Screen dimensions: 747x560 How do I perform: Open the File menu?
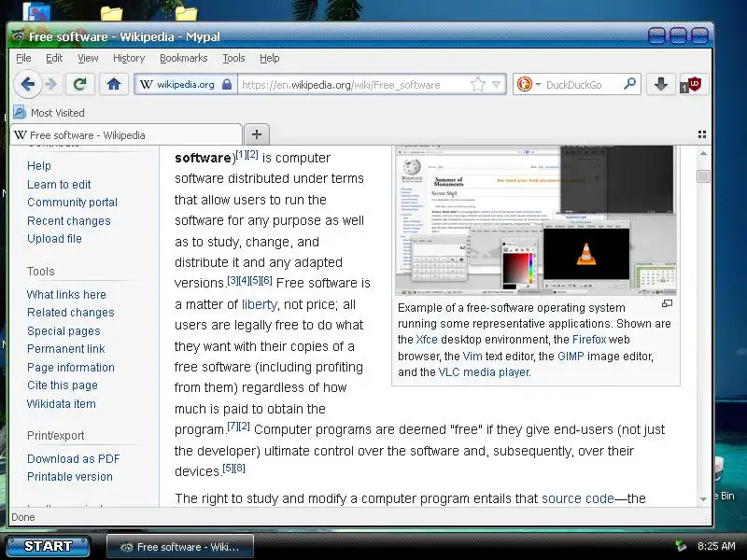pyautogui.click(x=23, y=58)
